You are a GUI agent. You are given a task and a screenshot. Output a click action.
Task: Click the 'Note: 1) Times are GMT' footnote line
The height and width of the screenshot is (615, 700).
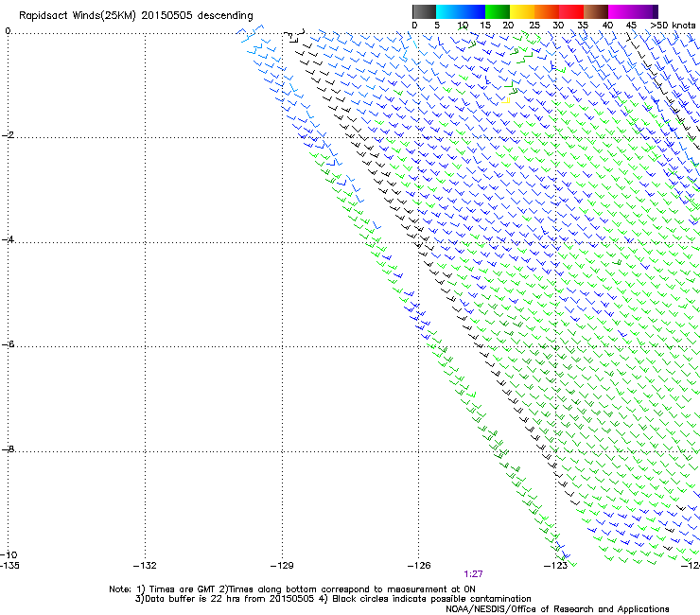click(x=292, y=589)
